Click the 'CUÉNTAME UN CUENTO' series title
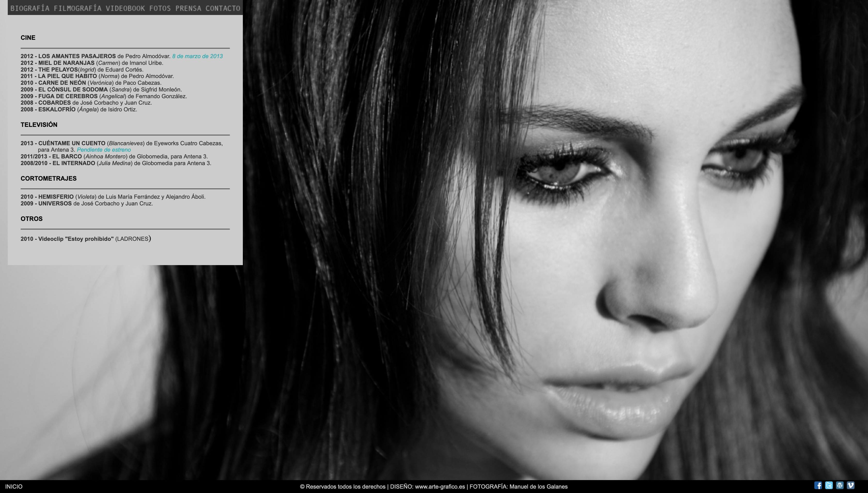Screen dimensions: 868x493 (x=72, y=143)
